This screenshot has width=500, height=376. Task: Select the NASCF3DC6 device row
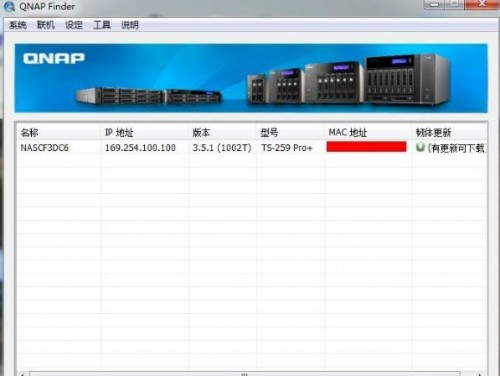pyautogui.click(x=252, y=147)
